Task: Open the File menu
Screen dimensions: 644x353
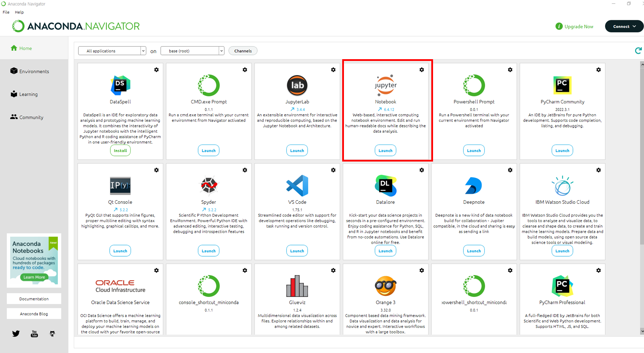Action: click(6, 12)
